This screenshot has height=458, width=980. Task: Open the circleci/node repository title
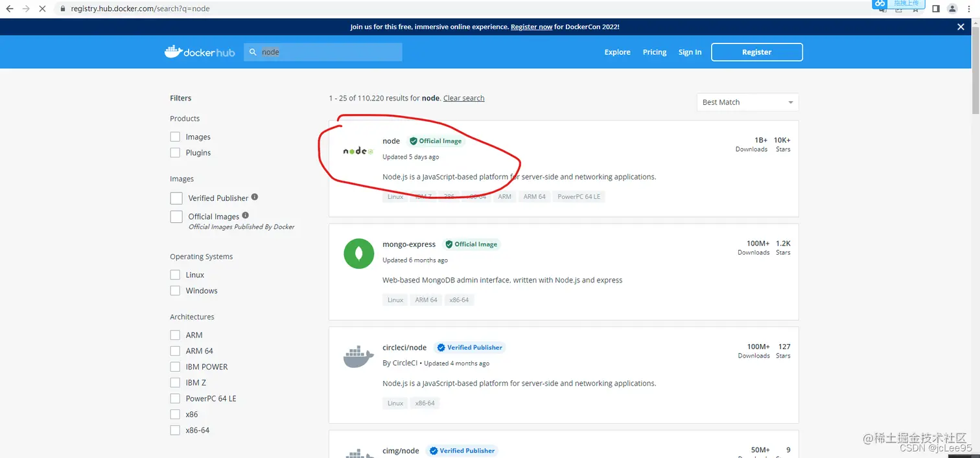404,347
